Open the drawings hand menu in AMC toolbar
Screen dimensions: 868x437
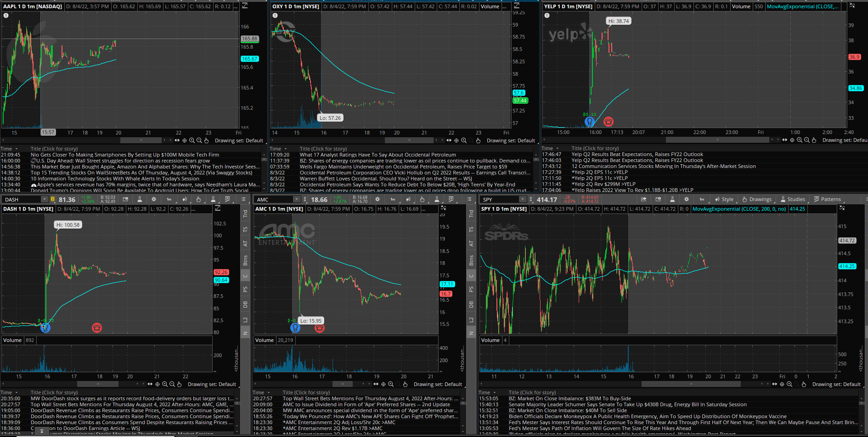point(422,199)
